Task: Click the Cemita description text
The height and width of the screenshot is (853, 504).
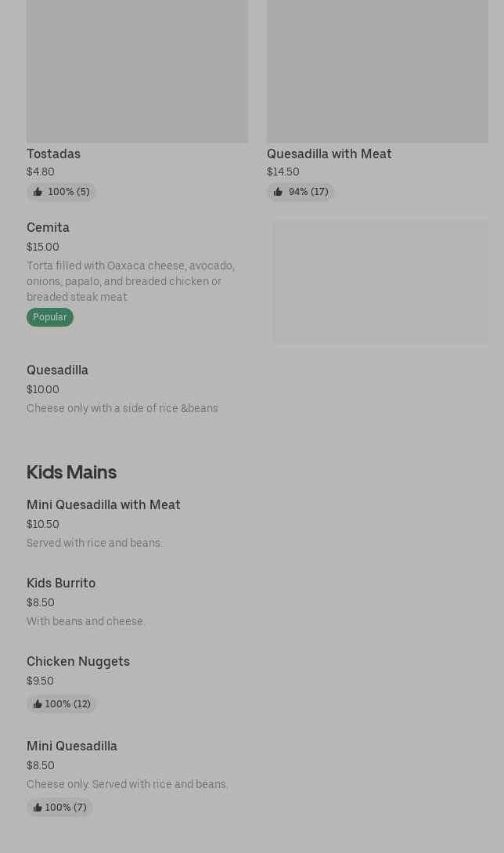Action: (130, 281)
